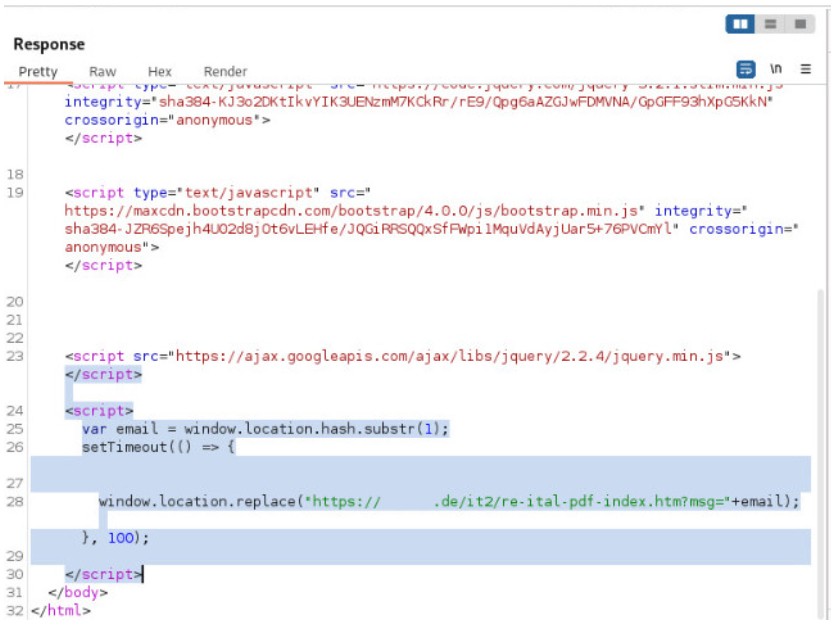Viewport: 840px width, 634px height.
Task: Click the setTimeout line of code
Action: pos(158,447)
